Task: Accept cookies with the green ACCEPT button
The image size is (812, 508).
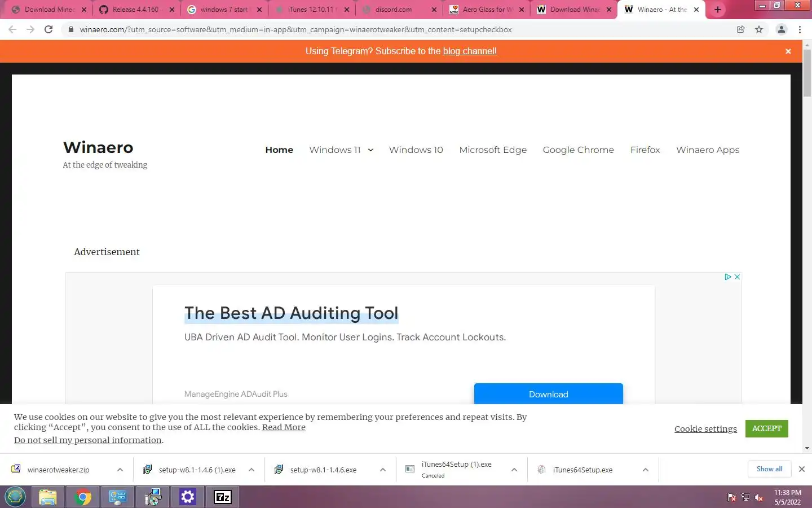Action: (x=766, y=428)
